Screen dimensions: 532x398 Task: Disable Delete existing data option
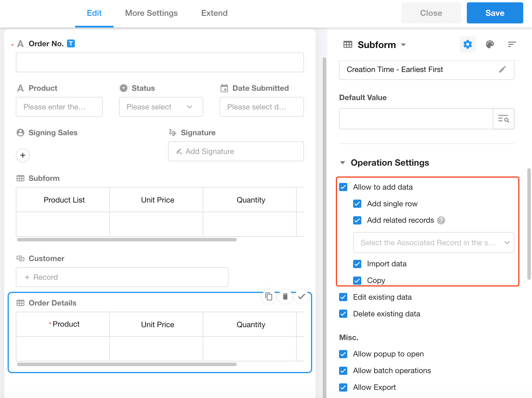(343, 314)
